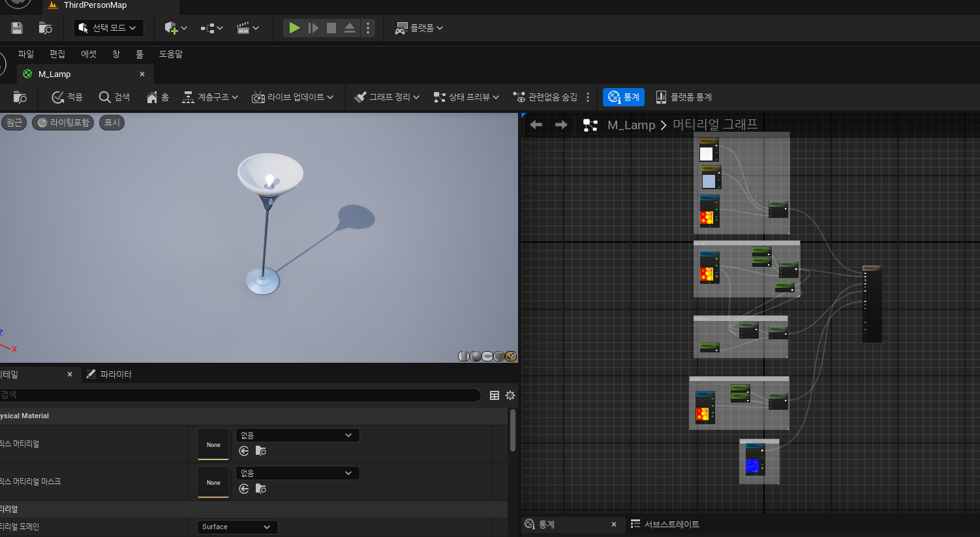Image resolution: width=980 pixels, height=537 pixels.
Task: Open the 파일 menu
Action: (x=26, y=54)
